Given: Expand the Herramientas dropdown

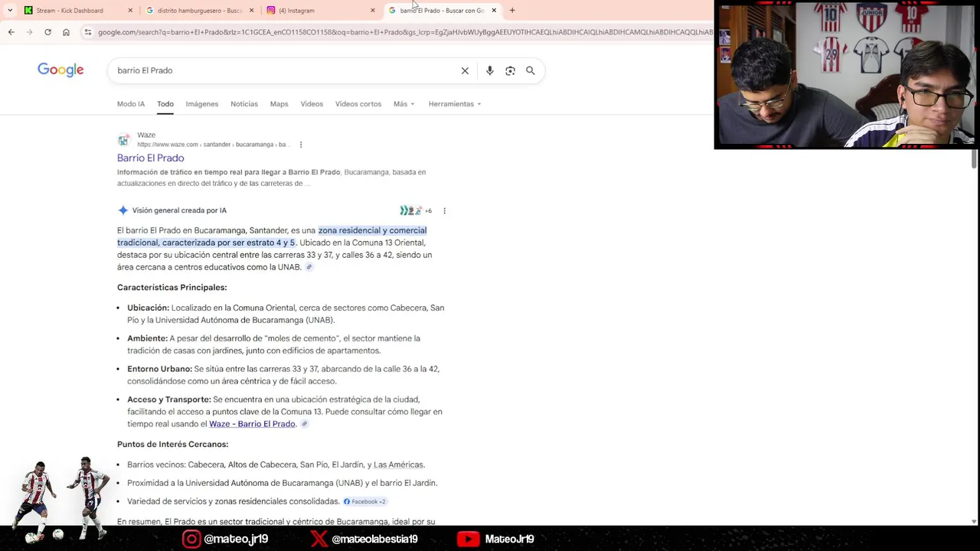Looking at the screenshot, I should (455, 104).
